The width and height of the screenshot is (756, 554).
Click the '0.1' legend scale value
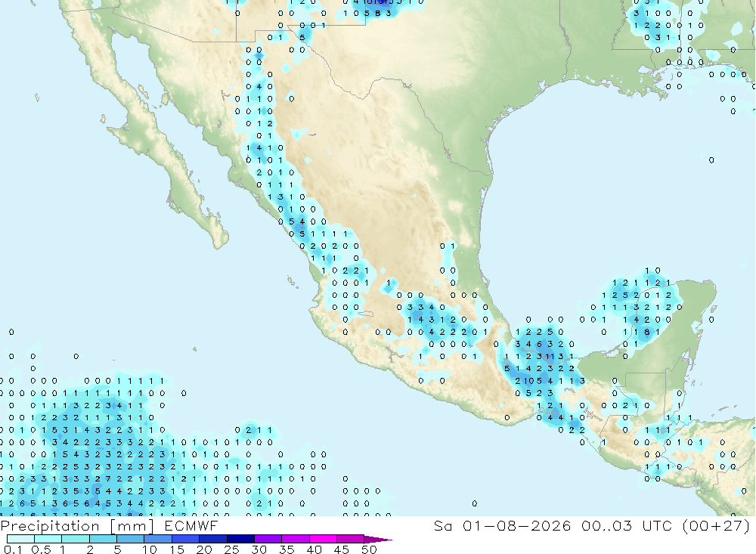click(x=13, y=549)
